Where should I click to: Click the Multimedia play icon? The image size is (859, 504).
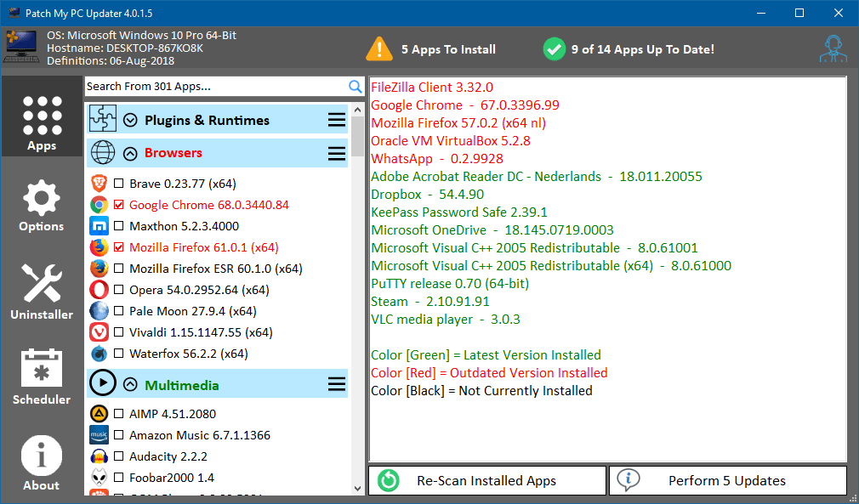[102, 382]
